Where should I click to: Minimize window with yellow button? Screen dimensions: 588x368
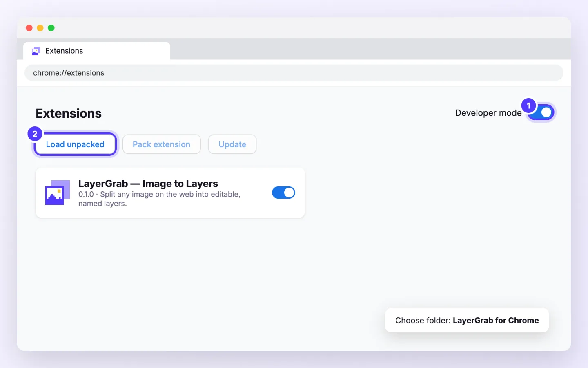point(40,28)
